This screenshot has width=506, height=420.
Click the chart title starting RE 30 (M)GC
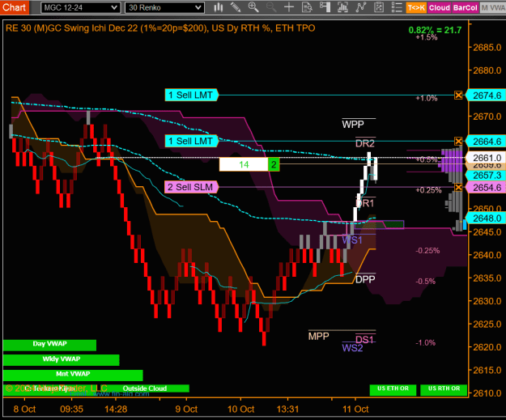160,28
